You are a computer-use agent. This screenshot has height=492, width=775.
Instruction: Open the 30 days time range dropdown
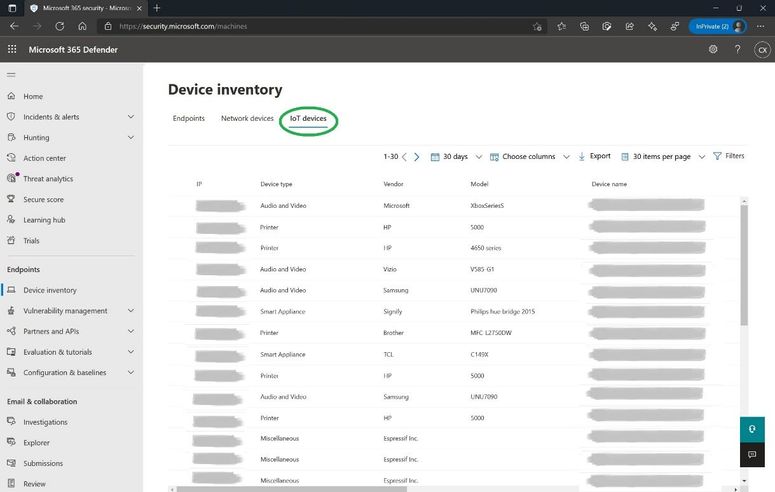click(x=456, y=157)
